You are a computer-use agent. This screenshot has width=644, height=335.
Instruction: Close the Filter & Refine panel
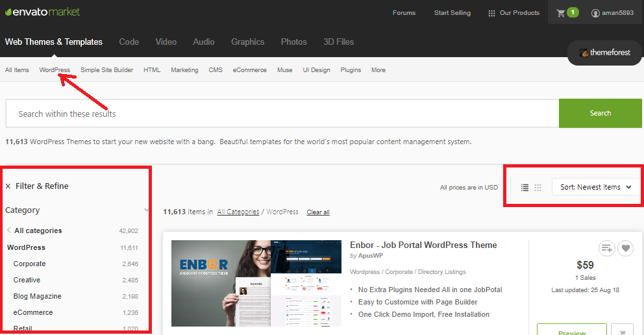tap(8, 186)
